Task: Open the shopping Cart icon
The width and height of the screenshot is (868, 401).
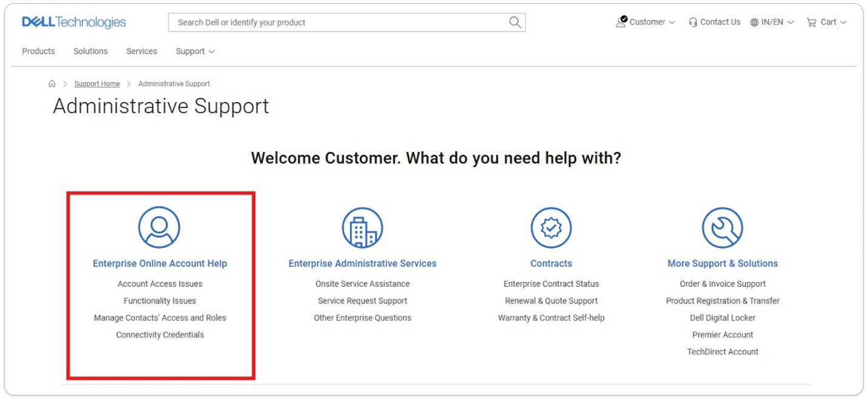Action: tap(812, 22)
